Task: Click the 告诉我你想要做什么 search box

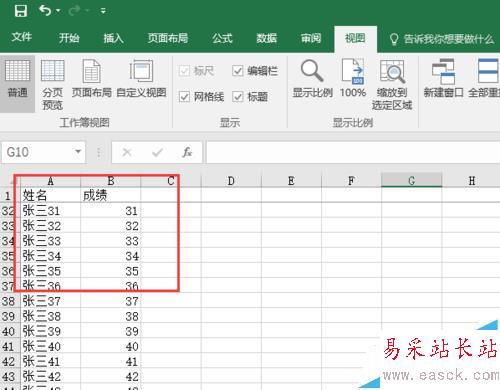Action: (x=442, y=39)
